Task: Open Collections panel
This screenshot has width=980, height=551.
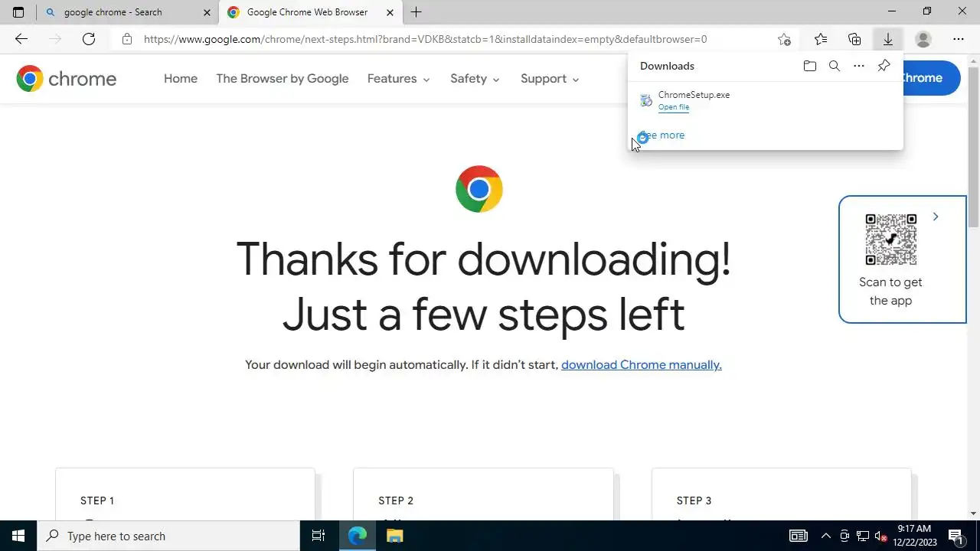Action: pos(854,39)
